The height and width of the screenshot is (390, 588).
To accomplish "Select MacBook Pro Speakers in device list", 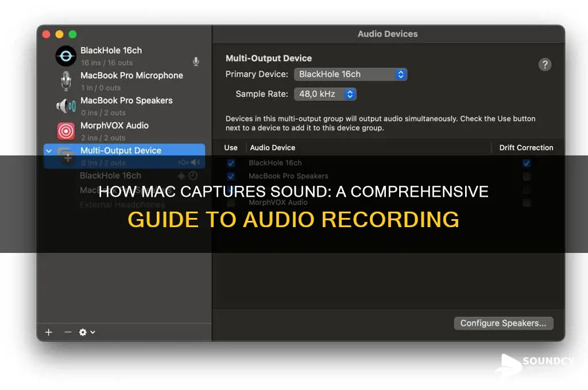I will tap(125, 106).
